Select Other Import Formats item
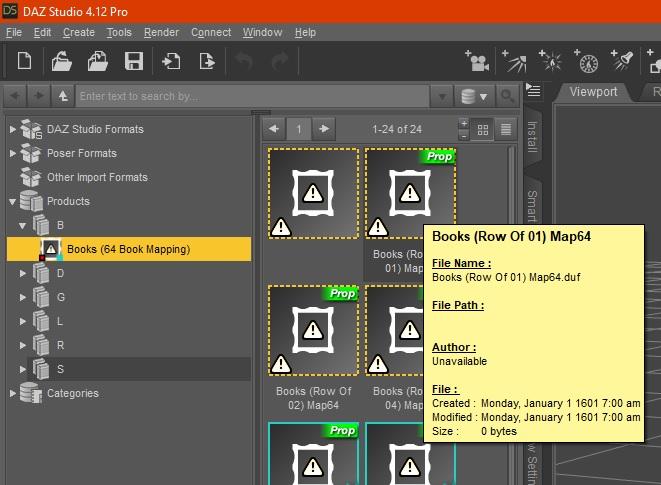This screenshot has width=661, height=485. click(x=97, y=177)
